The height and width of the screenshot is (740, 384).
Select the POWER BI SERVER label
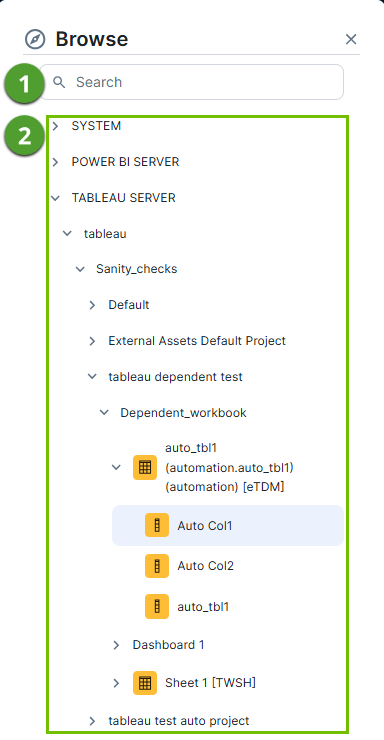click(125, 162)
